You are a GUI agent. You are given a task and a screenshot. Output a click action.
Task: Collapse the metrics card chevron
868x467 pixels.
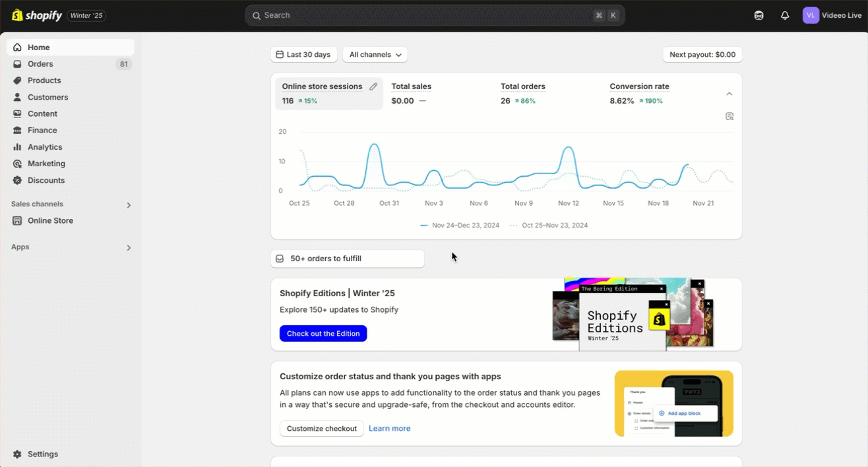coord(729,94)
